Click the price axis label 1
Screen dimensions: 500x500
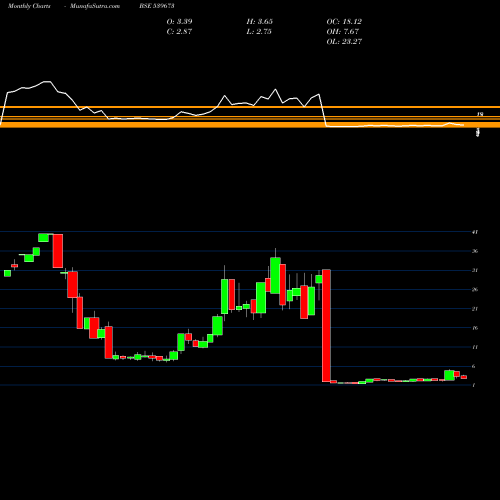tap(473, 385)
